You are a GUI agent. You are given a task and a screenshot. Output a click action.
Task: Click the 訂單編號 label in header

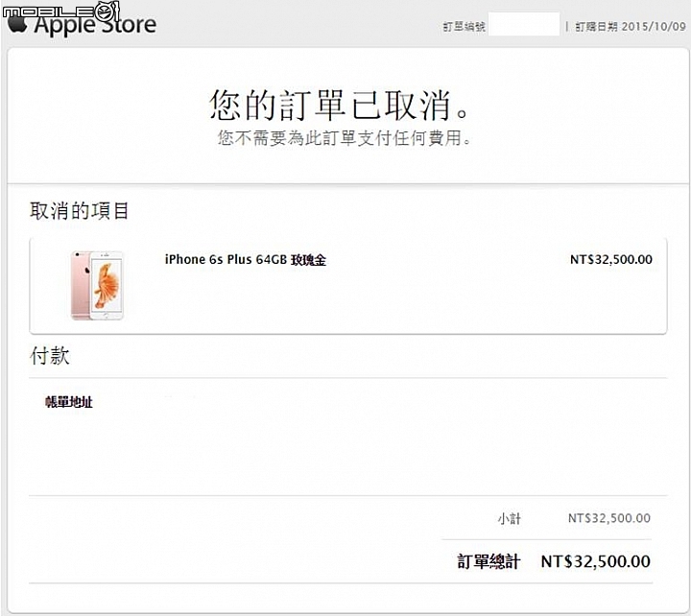pos(464,27)
